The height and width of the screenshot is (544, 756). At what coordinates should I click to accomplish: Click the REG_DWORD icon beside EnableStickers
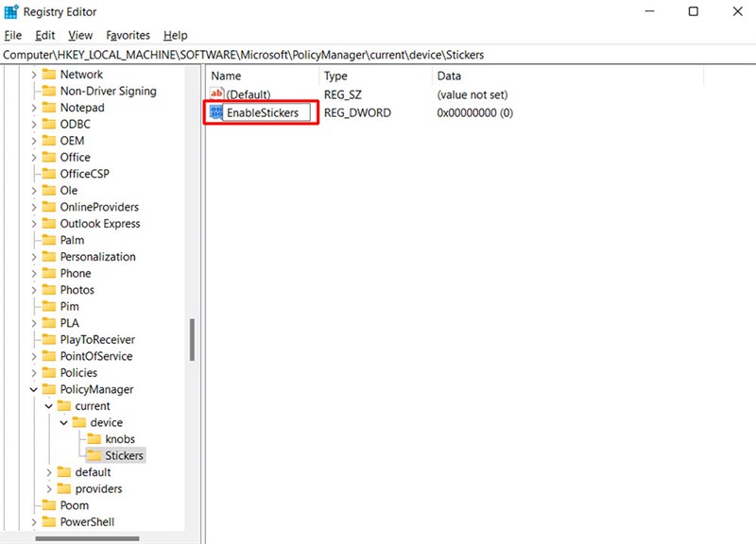click(x=215, y=111)
